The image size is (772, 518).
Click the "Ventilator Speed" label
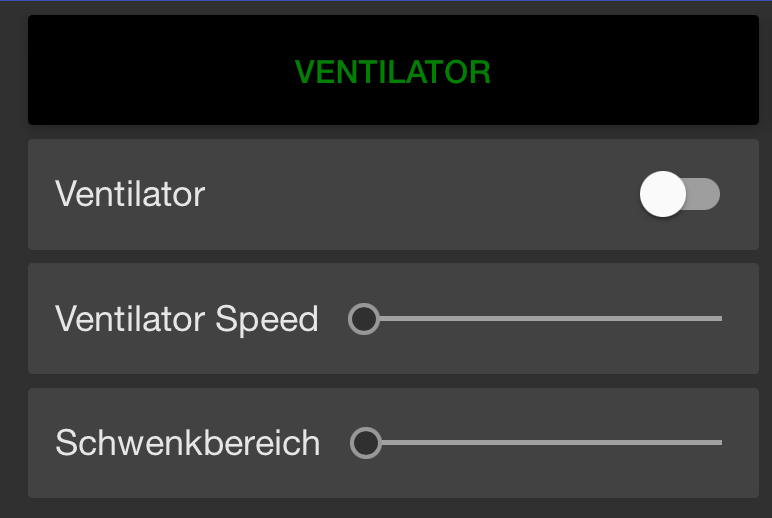[x=187, y=319]
